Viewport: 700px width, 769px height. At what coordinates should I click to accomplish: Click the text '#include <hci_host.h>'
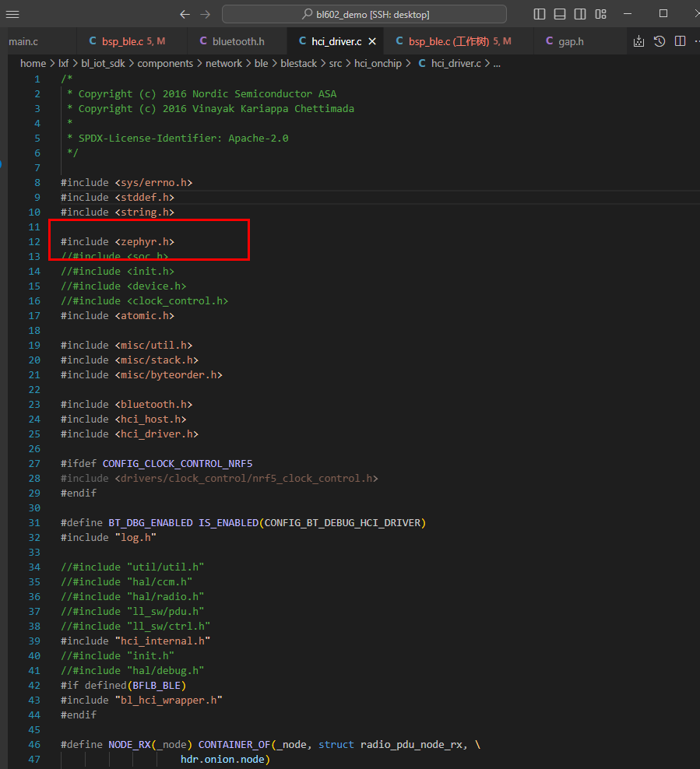(124, 420)
